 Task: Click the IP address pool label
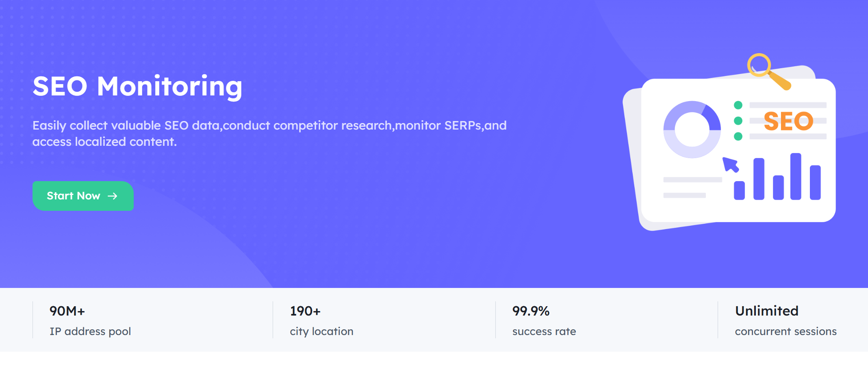coord(90,331)
